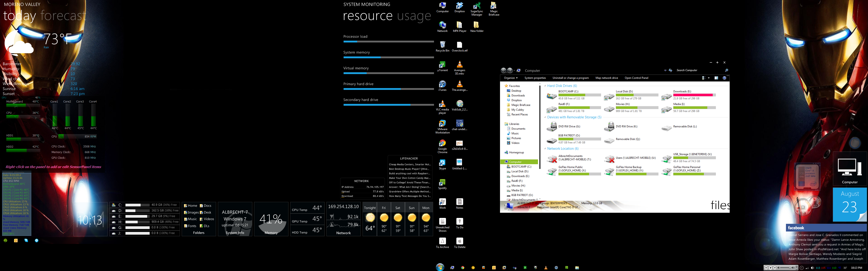Collapse Devices with Removable Storage group
Viewport: 868px width, 271px height.
click(545, 117)
